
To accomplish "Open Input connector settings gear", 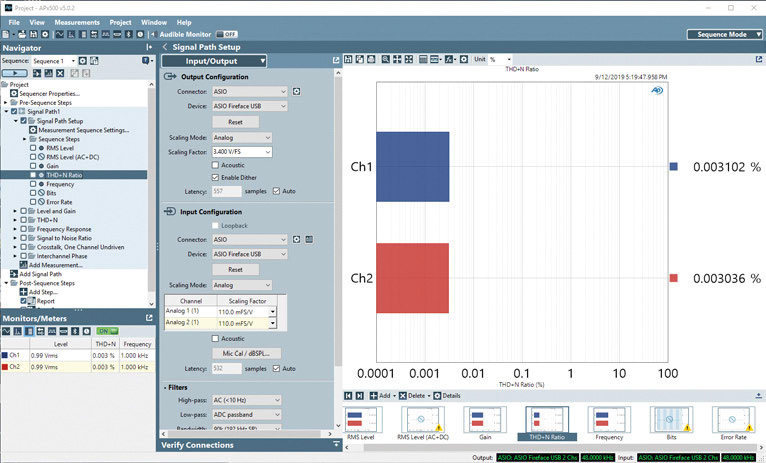I will click(x=297, y=239).
